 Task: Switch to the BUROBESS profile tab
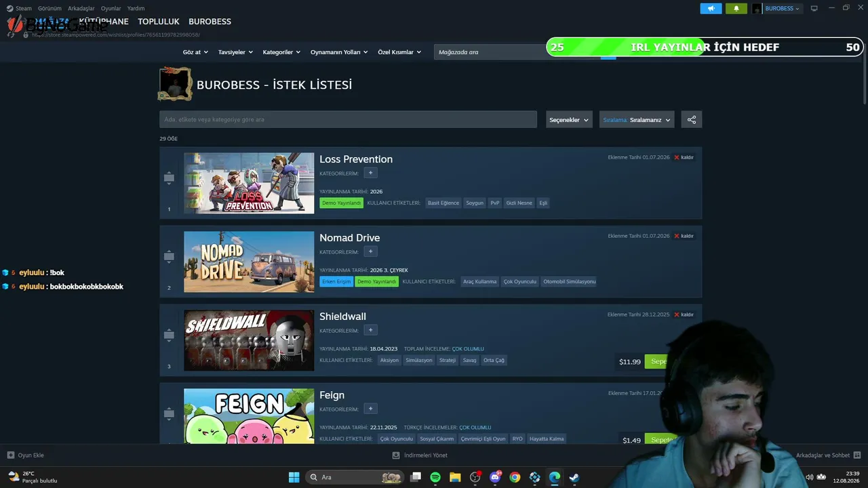210,22
